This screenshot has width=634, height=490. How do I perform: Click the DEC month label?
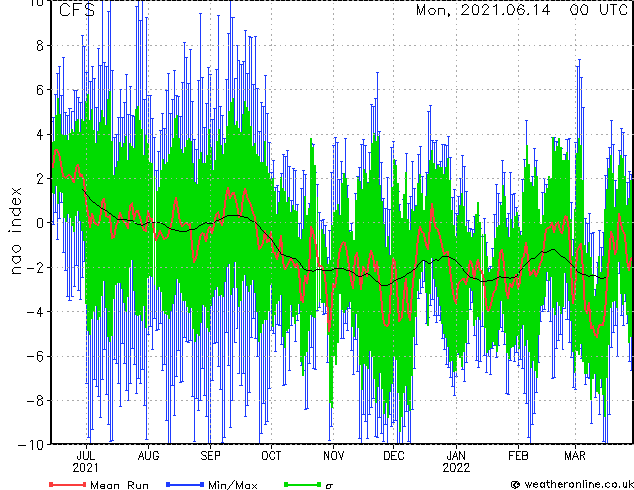394,456
